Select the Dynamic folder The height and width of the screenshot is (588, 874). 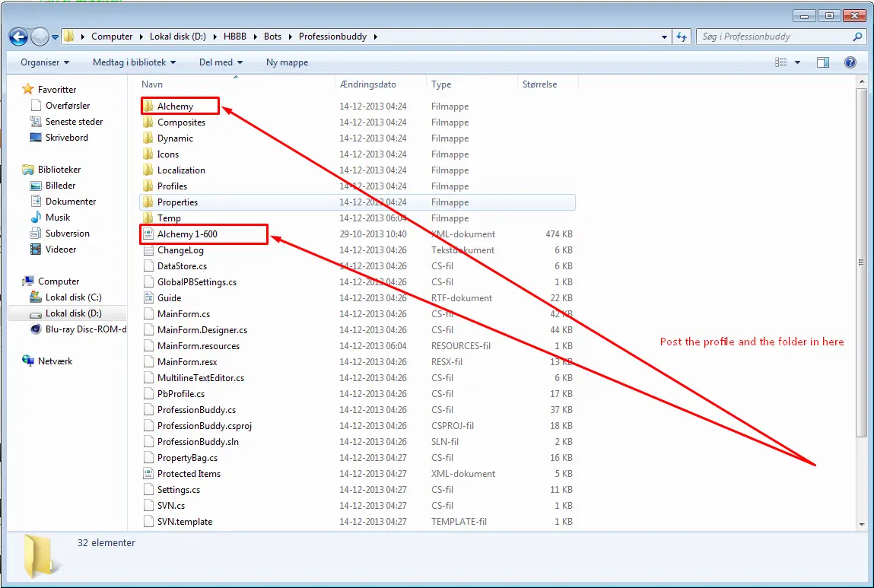[175, 138]
